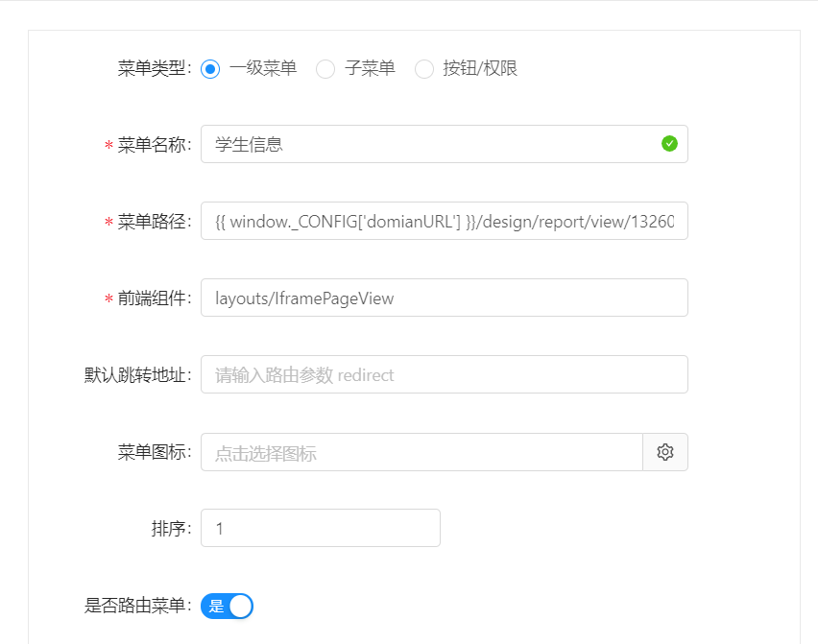Viewport: 818px width, 644px height.
Task: Select the 一级菜单 radio option
Action: pos(210,69)
